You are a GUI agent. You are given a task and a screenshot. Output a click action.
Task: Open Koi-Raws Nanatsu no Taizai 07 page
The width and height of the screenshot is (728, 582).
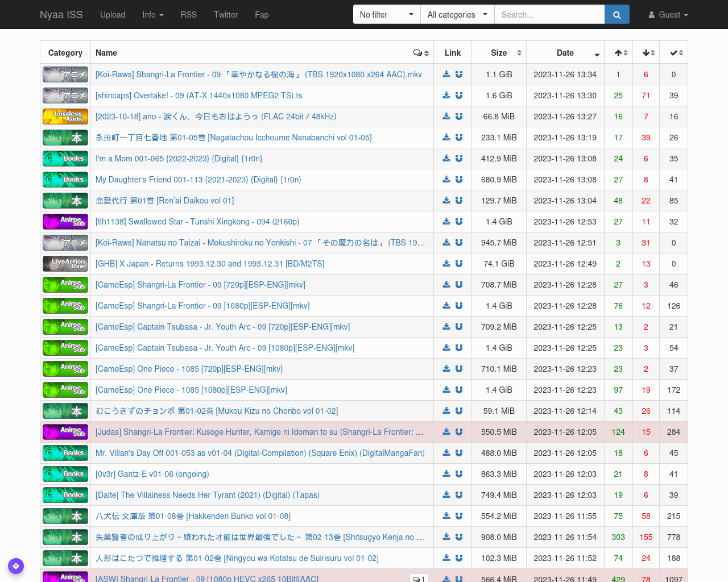click(x=260, y=243)
